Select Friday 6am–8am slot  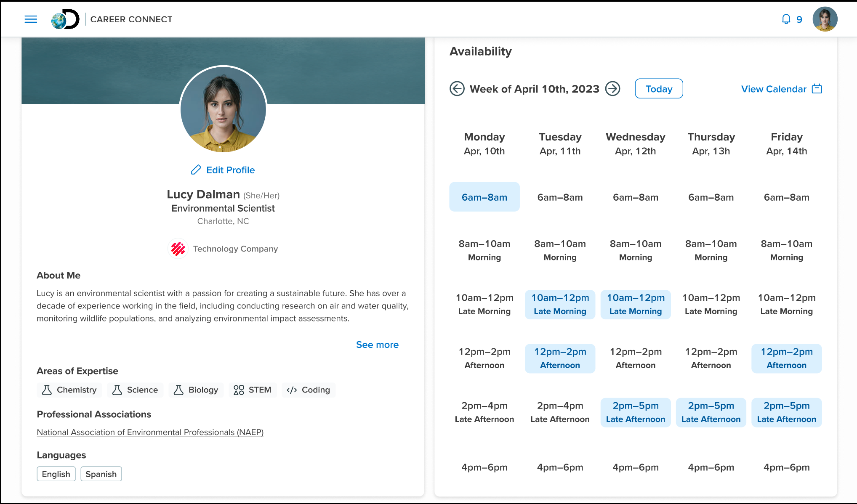(787, 197)
